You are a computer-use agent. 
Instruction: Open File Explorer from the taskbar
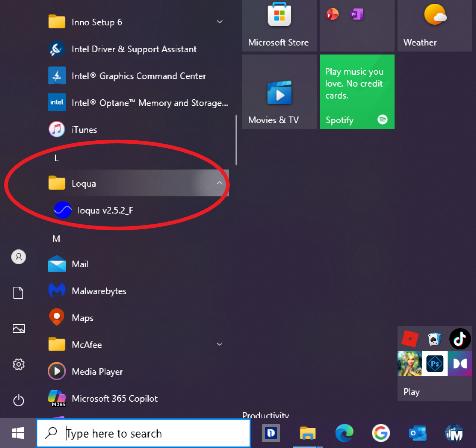pyautogui.click(x=308, y=433)
